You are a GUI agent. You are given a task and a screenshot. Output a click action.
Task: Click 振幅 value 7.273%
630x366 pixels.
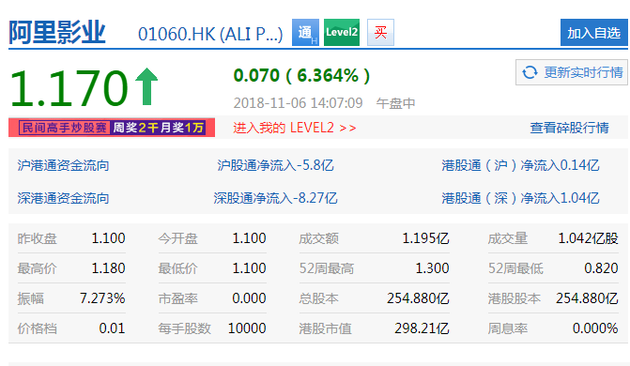click(x=102, y=299)
